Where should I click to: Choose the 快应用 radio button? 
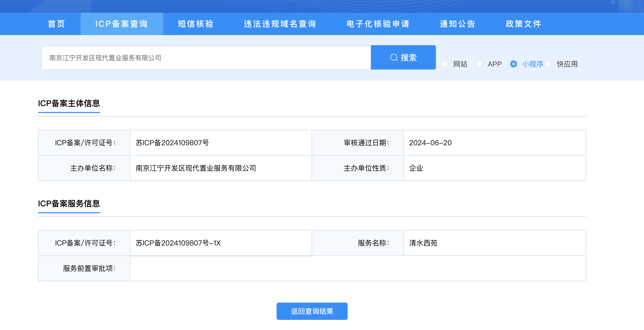pyautogui.click(x=548, y=64)
